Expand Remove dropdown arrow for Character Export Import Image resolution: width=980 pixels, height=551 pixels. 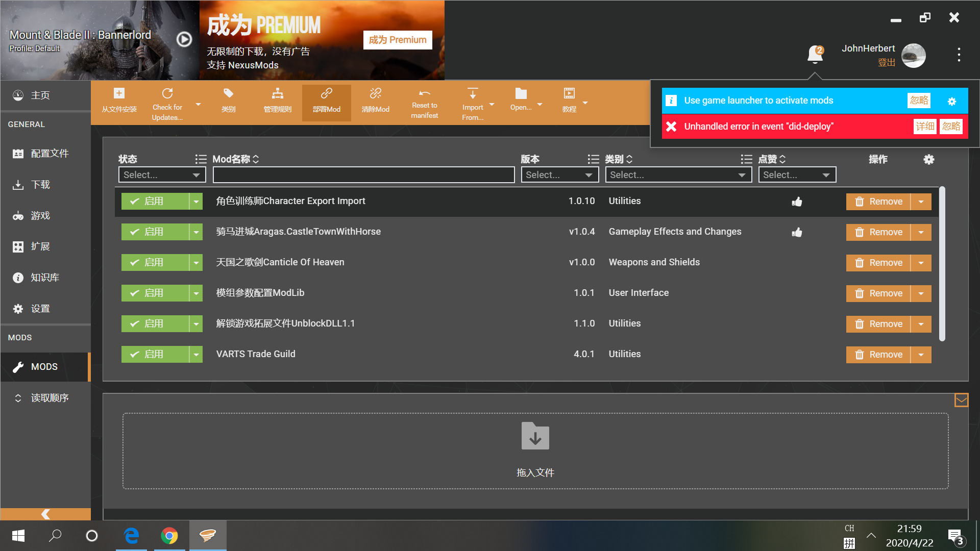(921, 202)
